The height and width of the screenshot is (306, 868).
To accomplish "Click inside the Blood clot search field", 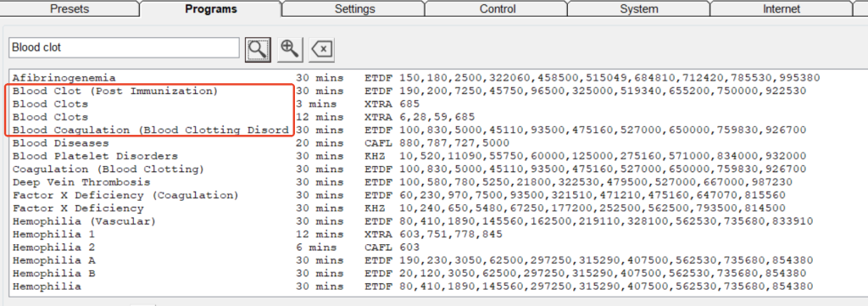I will [x=125, y=48].
